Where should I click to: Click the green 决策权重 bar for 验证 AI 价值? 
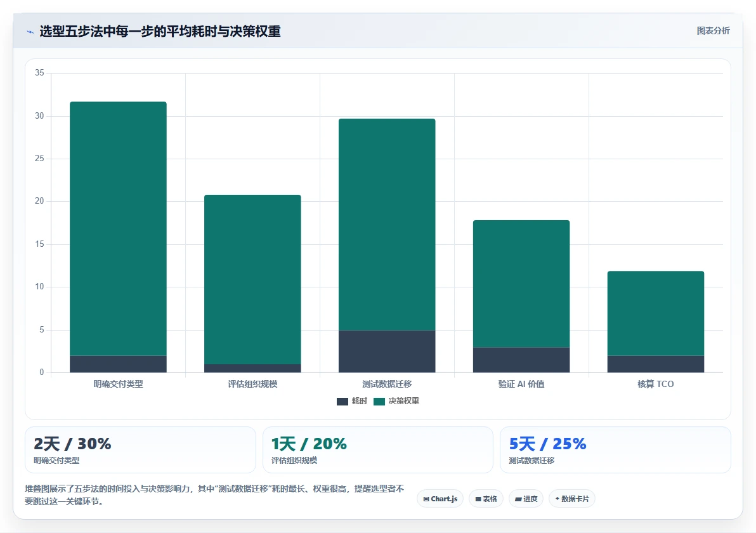pos(521,284)
